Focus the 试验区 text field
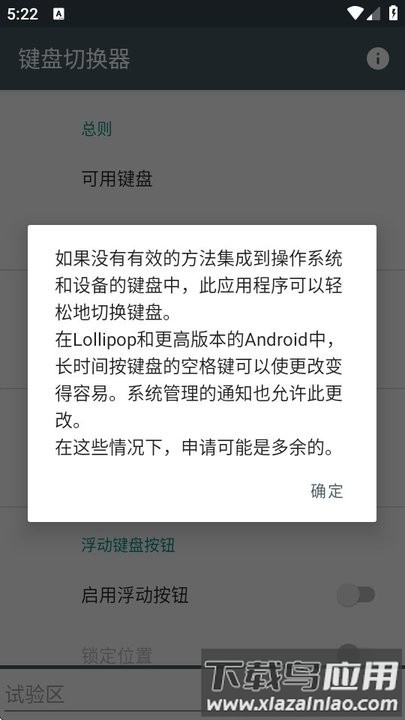This screenshot has width=405, height=720. point(101,693)
